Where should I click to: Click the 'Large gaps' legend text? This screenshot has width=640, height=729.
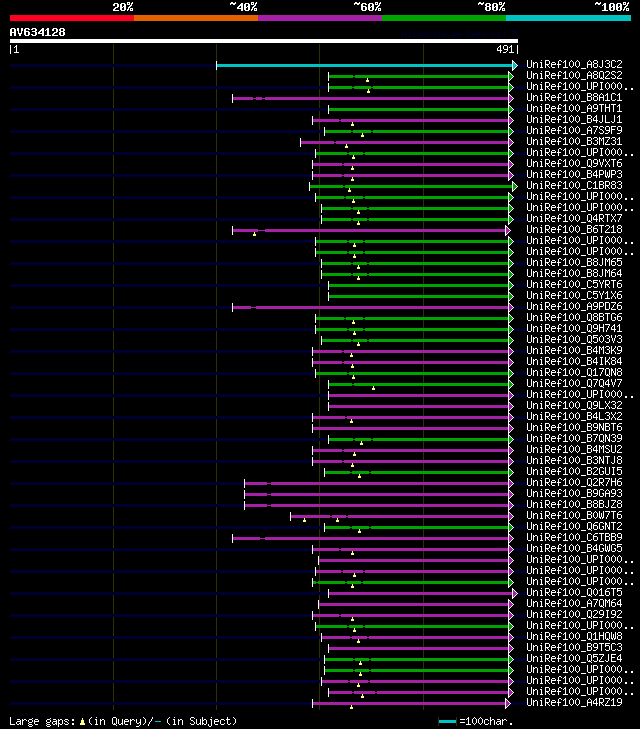(42, 722)
